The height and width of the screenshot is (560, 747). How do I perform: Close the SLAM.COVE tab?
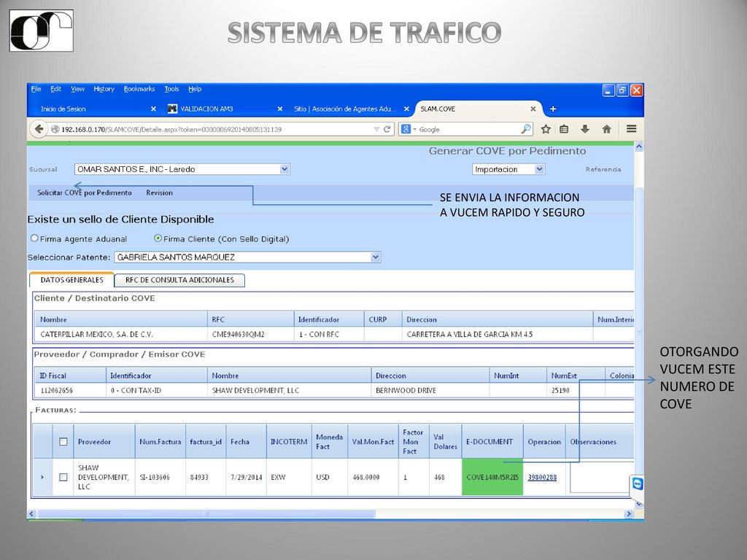click(x=533, y=109)
